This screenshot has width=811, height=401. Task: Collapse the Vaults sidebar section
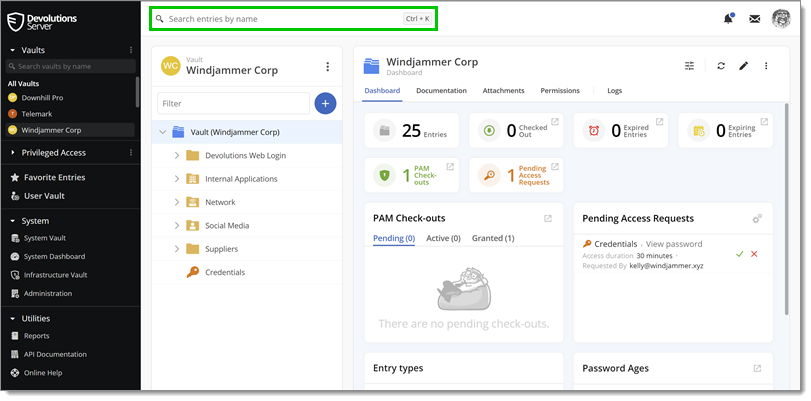pos(13,50)
